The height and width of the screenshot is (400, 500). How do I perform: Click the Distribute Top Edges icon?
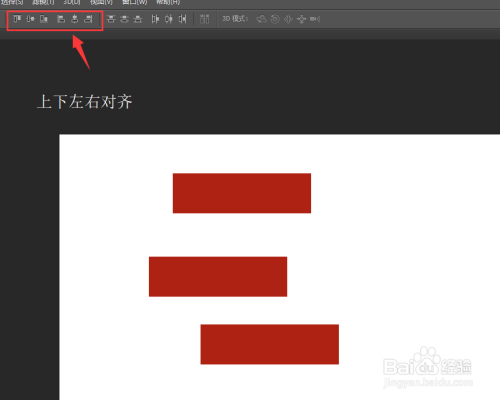point(111,19)
